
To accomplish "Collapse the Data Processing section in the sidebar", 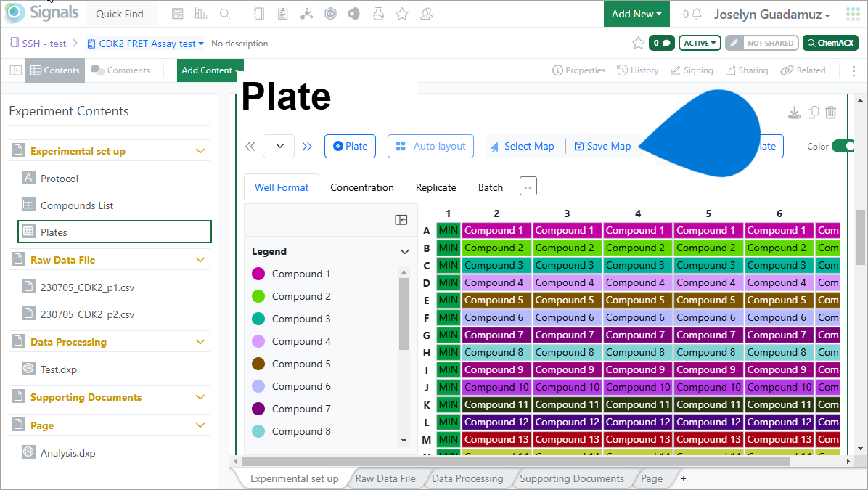I will pos(200,342).
